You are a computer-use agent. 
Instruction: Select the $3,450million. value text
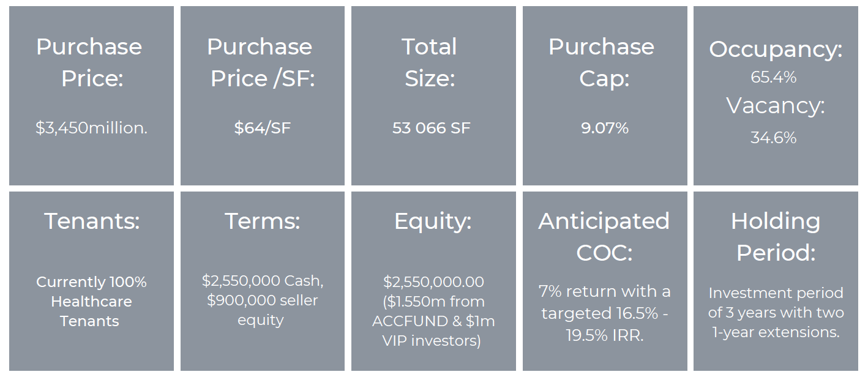91,128
